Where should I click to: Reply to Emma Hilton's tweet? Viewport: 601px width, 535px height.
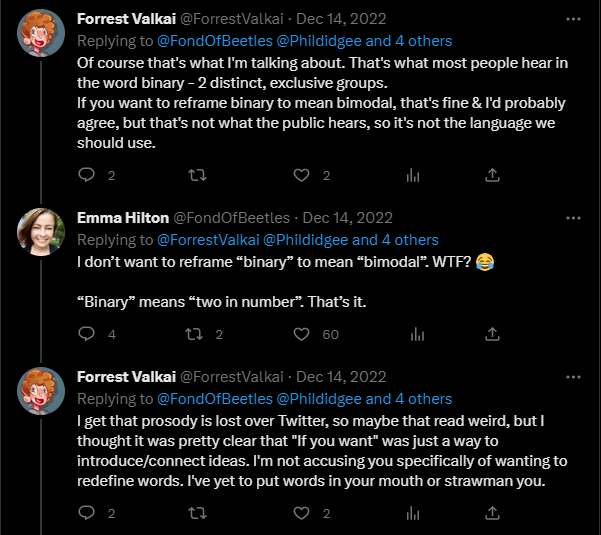pyautogui.click(x=86, y=334)
